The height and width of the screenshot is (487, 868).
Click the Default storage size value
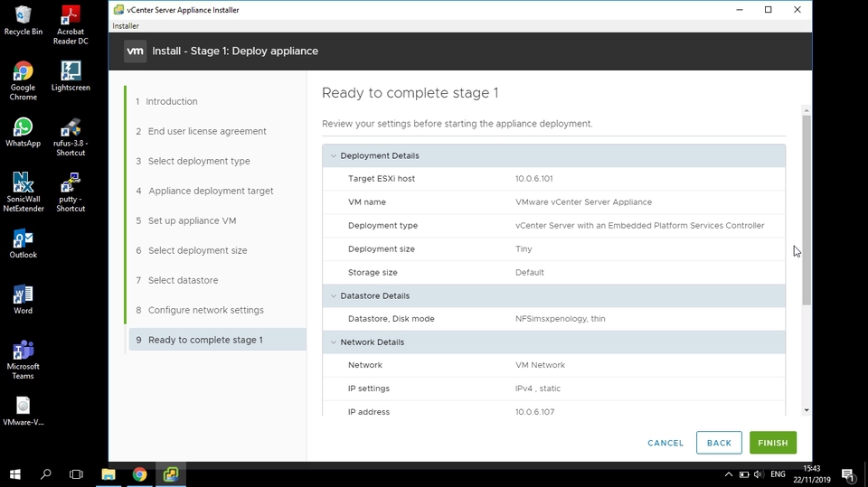[529, 272]
